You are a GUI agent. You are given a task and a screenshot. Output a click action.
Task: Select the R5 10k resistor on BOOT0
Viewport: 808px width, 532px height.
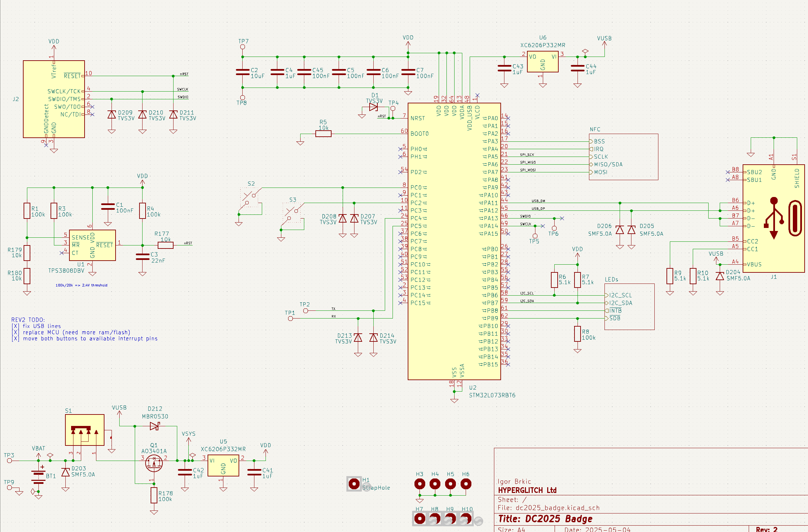click(323, 134)
